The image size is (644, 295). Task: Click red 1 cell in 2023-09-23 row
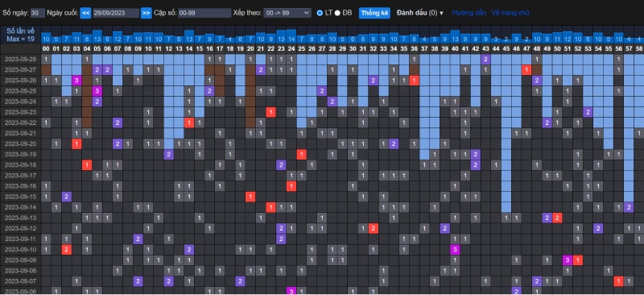point(270,111)
